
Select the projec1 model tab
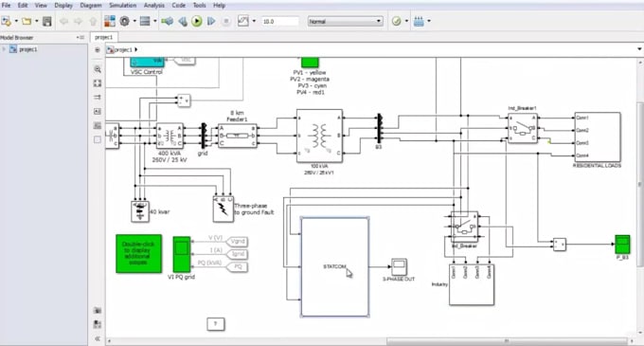[103, 37]
